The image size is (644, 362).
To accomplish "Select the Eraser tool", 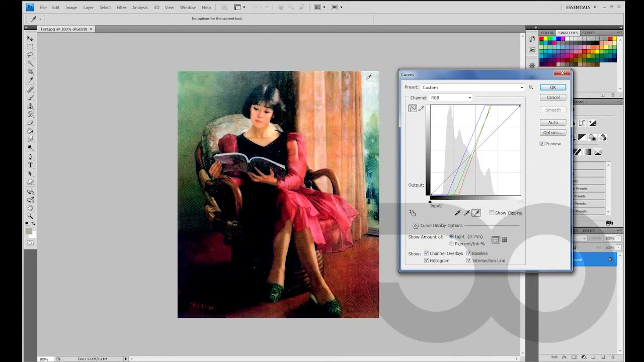I will point(30,123).
